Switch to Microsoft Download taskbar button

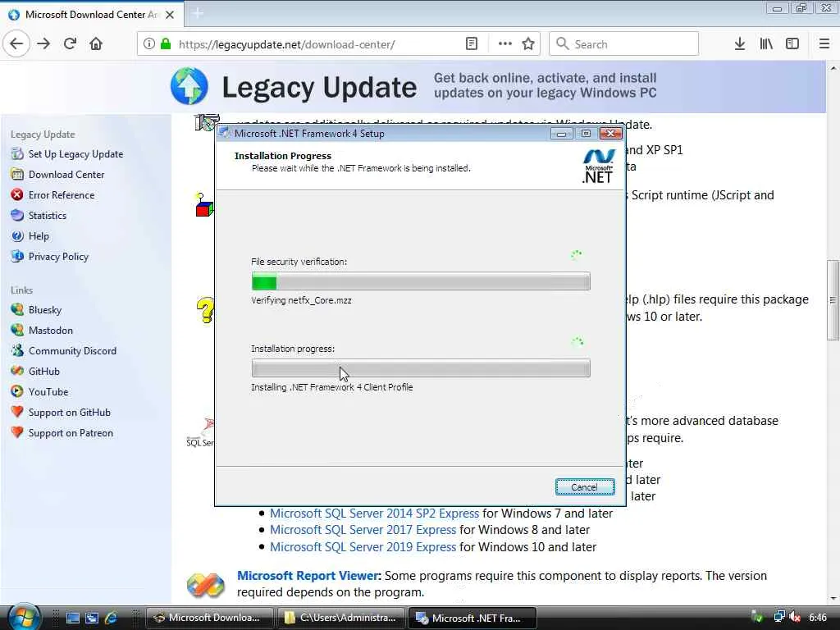pos(209,618)
